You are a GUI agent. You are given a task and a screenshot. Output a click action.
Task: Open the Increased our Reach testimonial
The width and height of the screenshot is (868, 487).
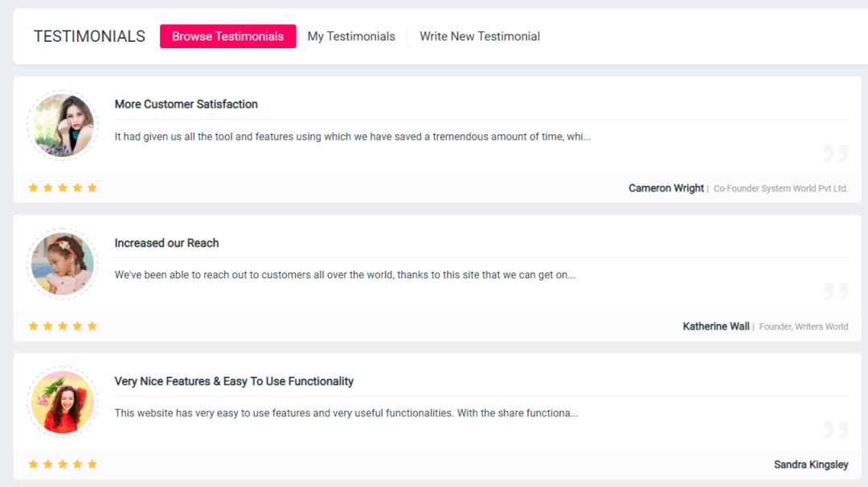click(166, 243)
